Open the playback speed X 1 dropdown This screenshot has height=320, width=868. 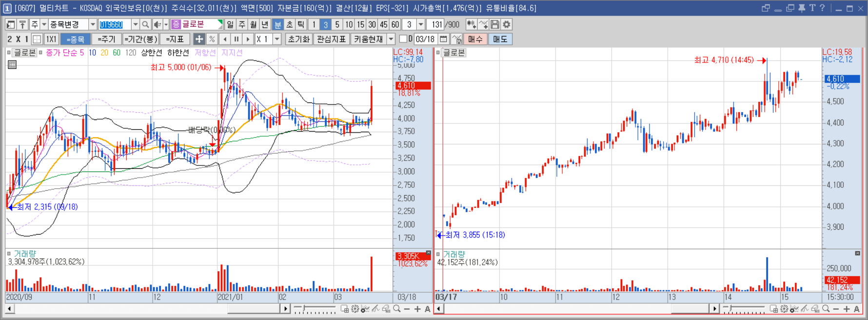coord(277,39)
